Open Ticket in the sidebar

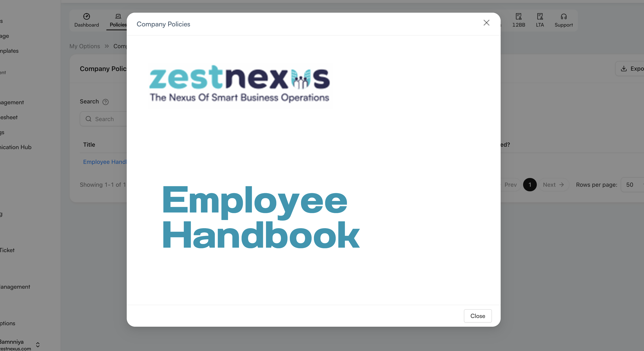pos(7,250)
